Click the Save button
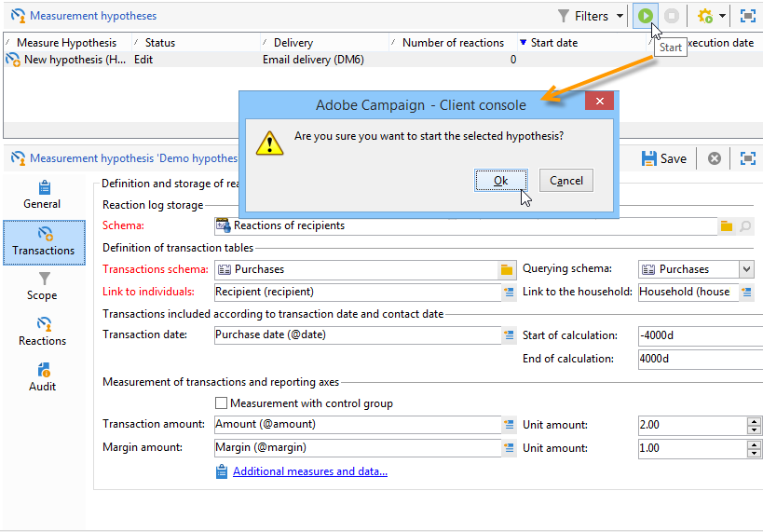This screenshot has width=763, height=532. 664,158
